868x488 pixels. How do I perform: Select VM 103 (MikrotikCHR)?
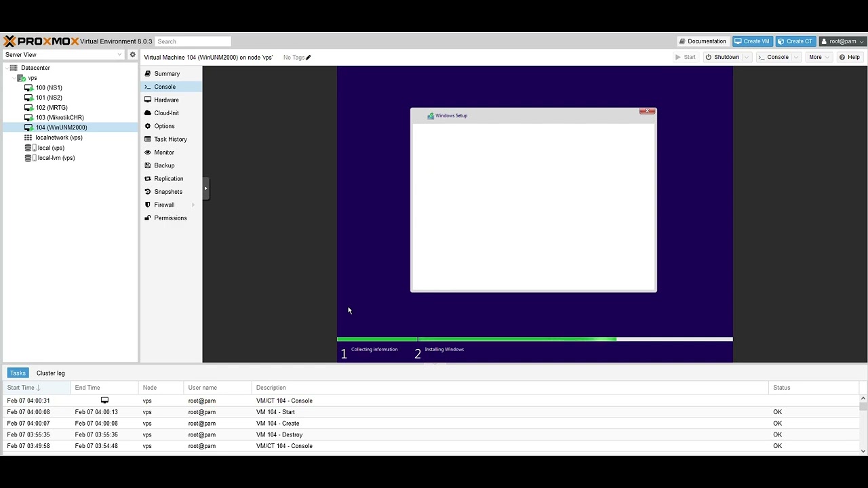click(60, 117)
